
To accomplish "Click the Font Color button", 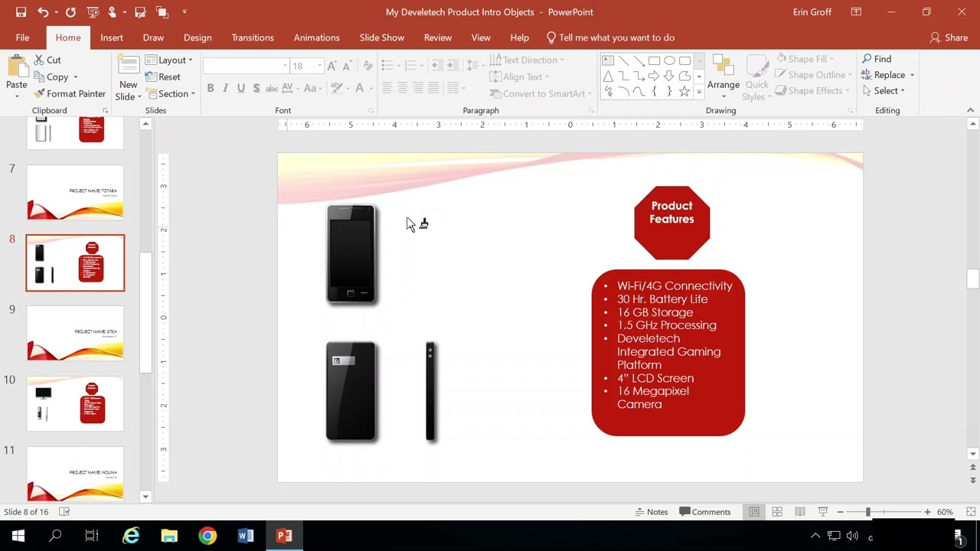I will pyautogui.click(x=359, y=89).
